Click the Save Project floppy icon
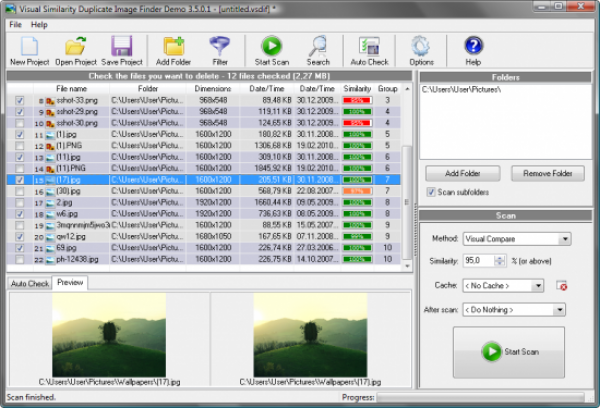 tap(122, 48)
